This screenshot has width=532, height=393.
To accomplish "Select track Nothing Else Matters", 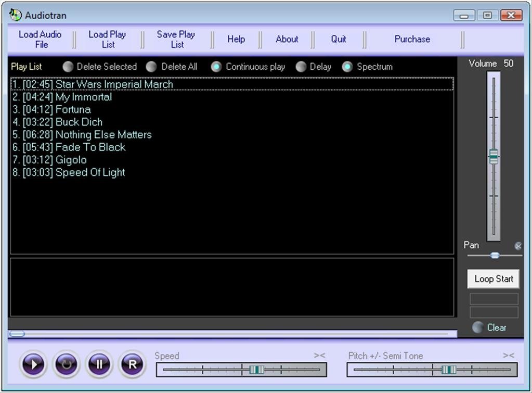I will (232, 134).
